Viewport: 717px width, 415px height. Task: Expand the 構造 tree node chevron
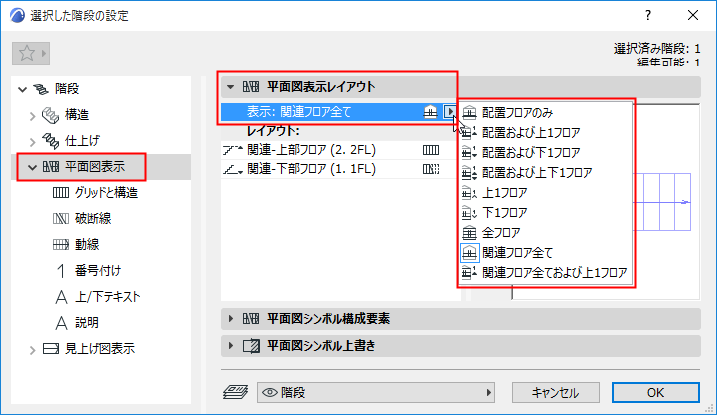[32, 116]
